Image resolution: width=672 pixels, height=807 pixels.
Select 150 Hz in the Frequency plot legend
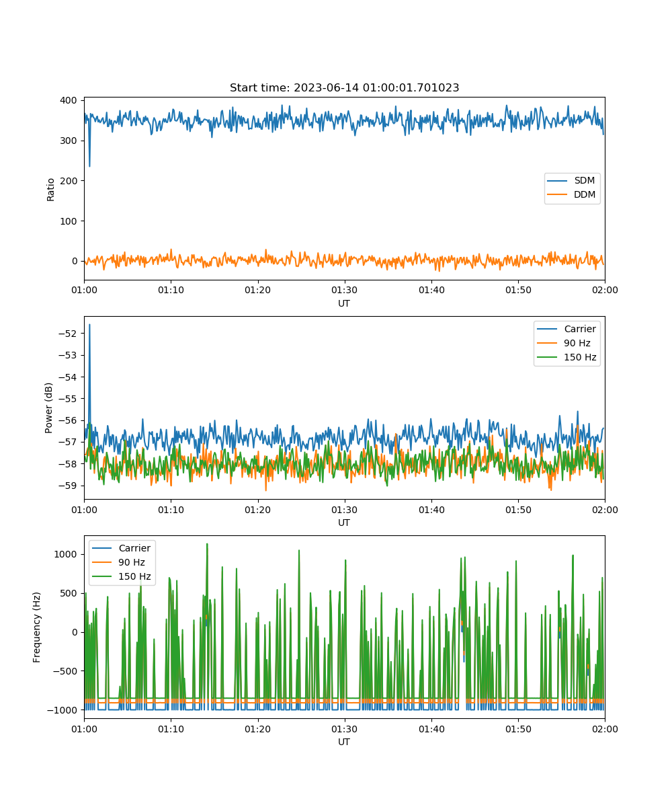pyautogui.click(x=122, y=576)
